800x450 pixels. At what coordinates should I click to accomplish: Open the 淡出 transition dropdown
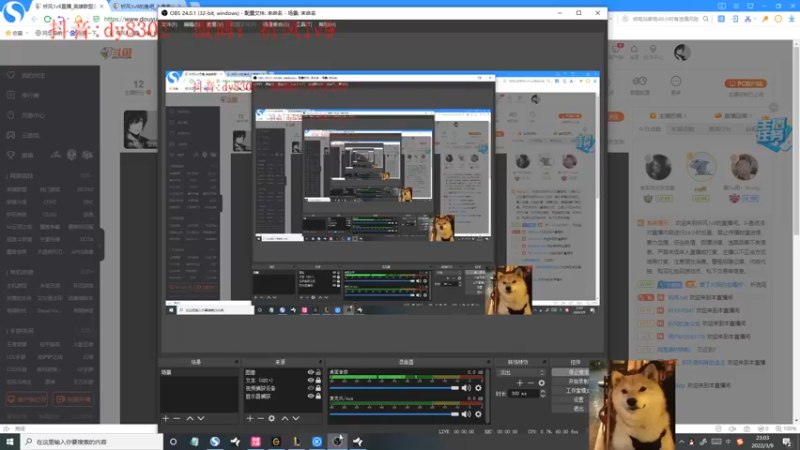[520, 372]
